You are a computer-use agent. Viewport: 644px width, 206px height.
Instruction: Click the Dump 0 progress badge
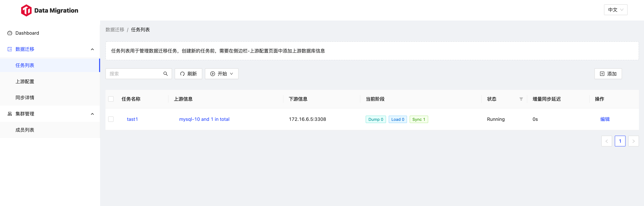[x=376, y=119]
